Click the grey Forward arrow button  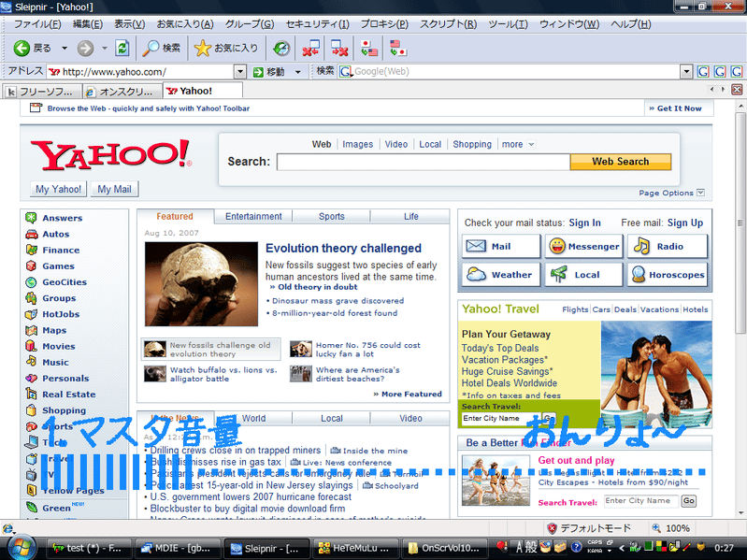[x=85, y=48]
